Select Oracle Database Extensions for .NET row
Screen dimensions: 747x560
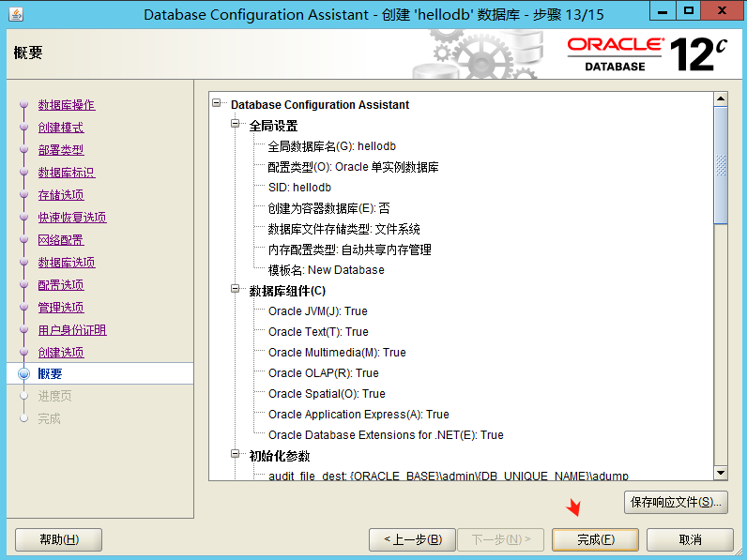coord(386,435)
